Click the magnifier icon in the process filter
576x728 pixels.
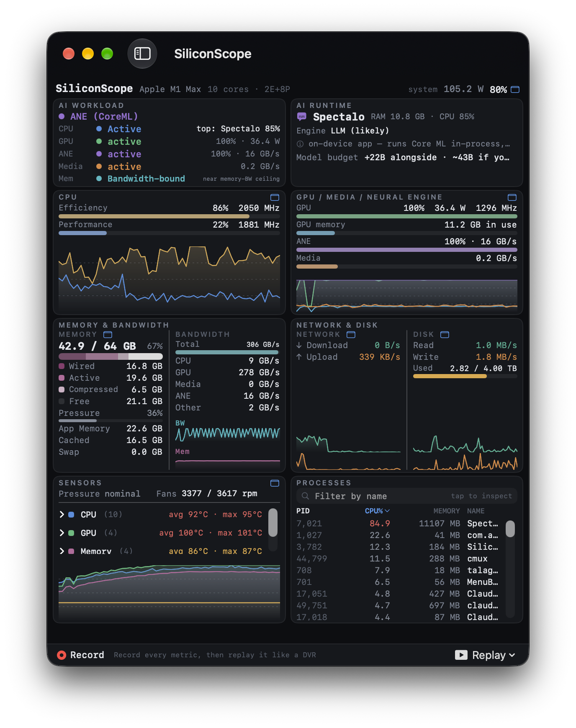point(306,496)
